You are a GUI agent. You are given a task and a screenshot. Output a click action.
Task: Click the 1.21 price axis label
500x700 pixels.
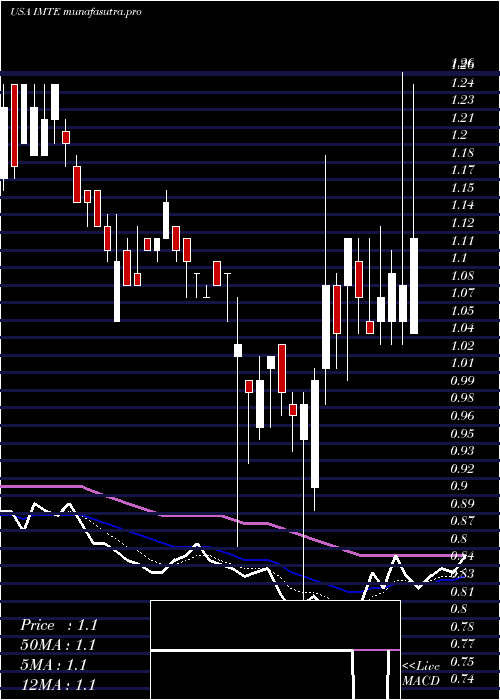click(462, 117)
